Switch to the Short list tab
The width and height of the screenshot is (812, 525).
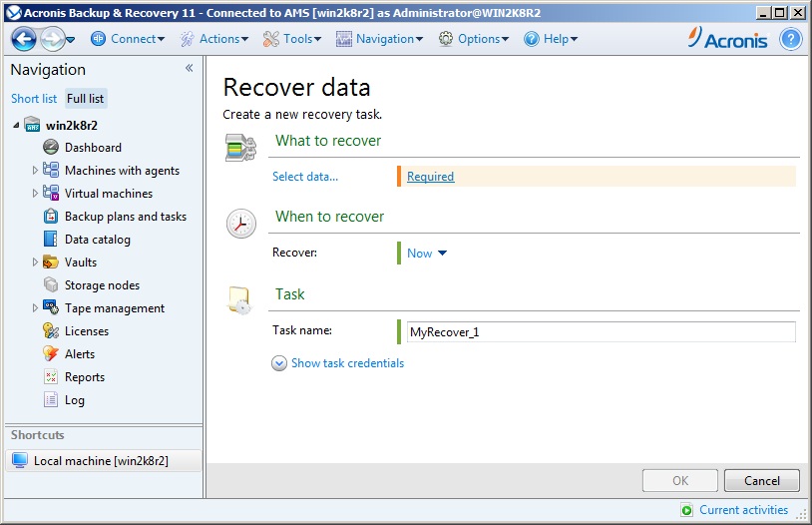[34, 99]
